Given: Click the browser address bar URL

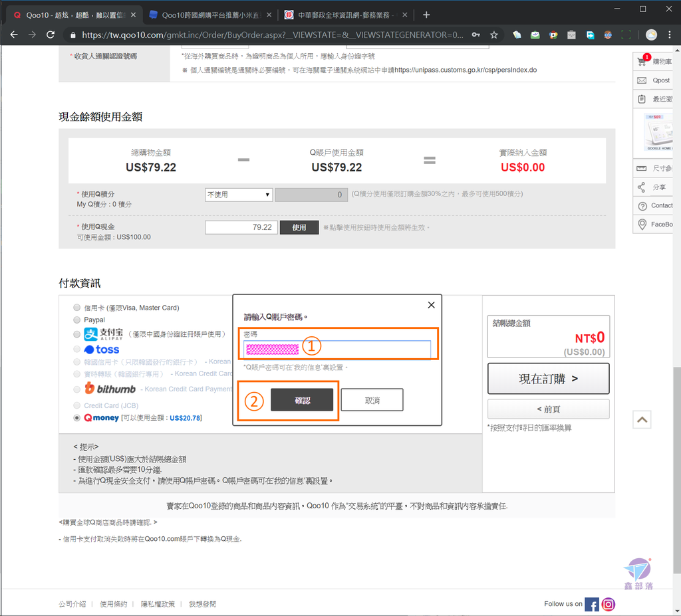Looking at the screenshot, I should [272, 35].
